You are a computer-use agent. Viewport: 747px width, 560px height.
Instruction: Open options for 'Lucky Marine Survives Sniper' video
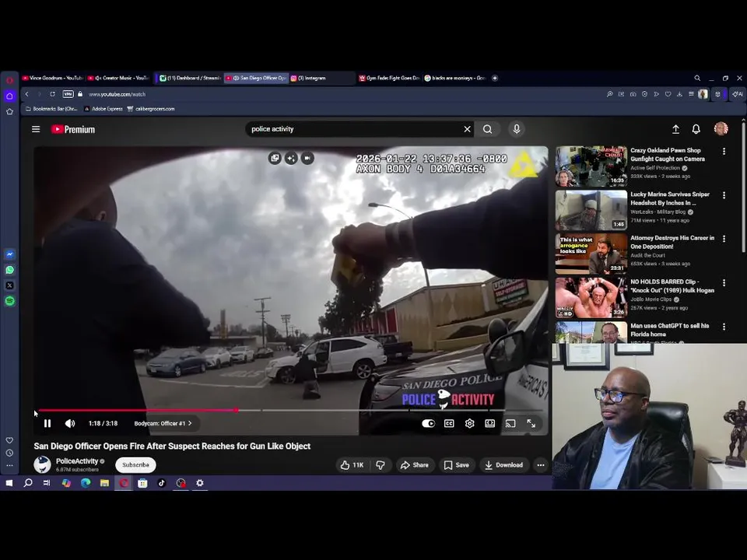pyautogui.click(x=724, y=195)
